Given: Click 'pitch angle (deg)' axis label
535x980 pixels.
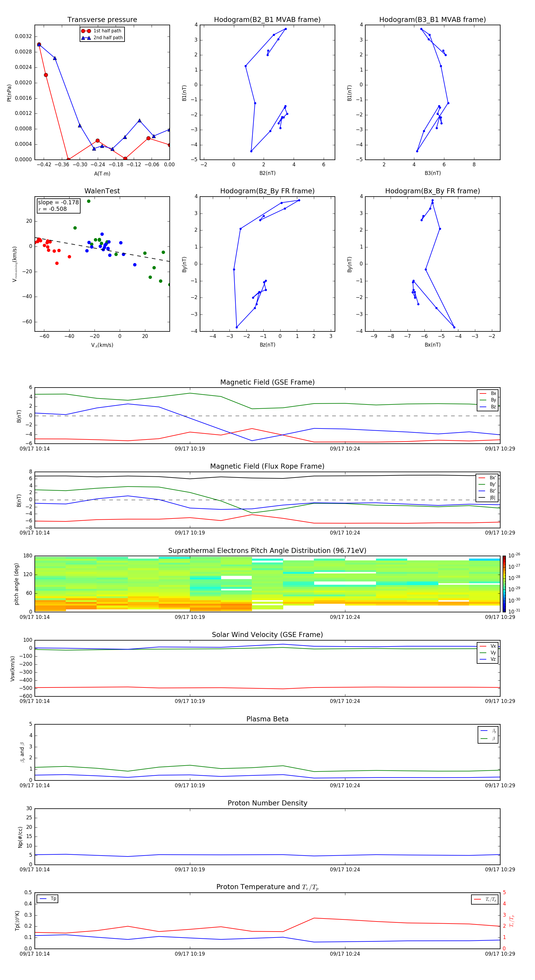Looking at the screenshot, I should [x=16, y=584].
